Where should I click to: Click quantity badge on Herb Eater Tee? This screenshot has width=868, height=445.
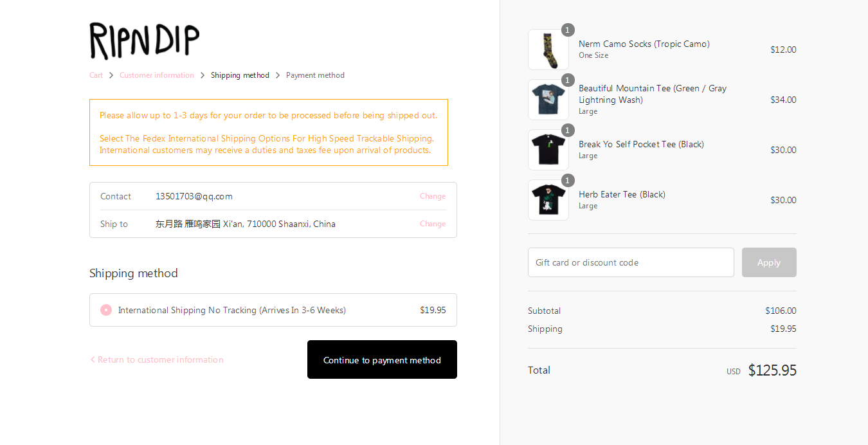[x=568, y=181]
